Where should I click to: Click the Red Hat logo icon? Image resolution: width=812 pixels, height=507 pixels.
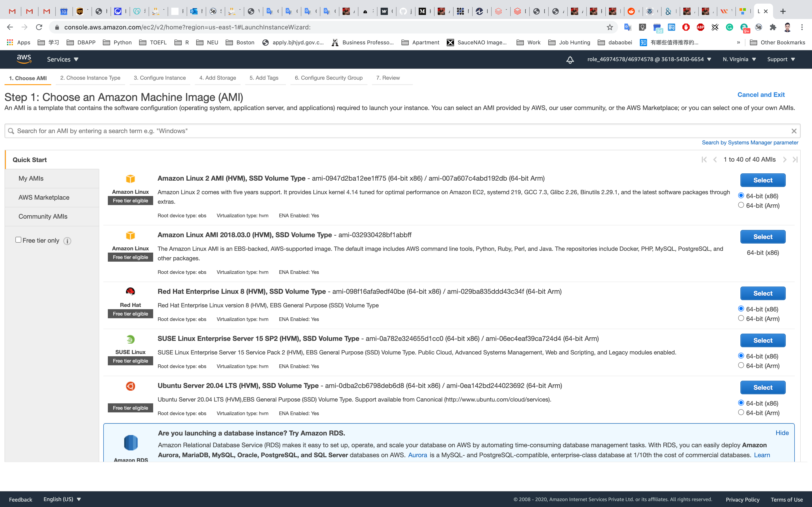(130, 291)
